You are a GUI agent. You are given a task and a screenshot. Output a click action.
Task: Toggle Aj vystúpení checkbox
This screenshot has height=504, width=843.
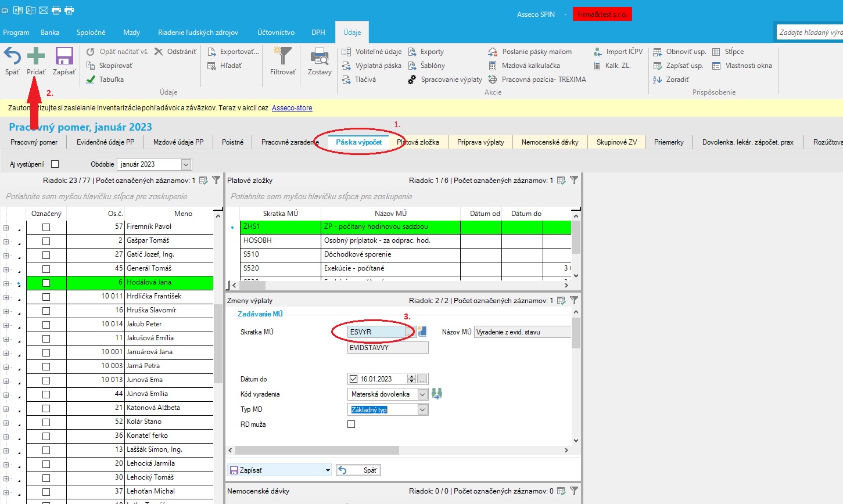tap(55, 164)
